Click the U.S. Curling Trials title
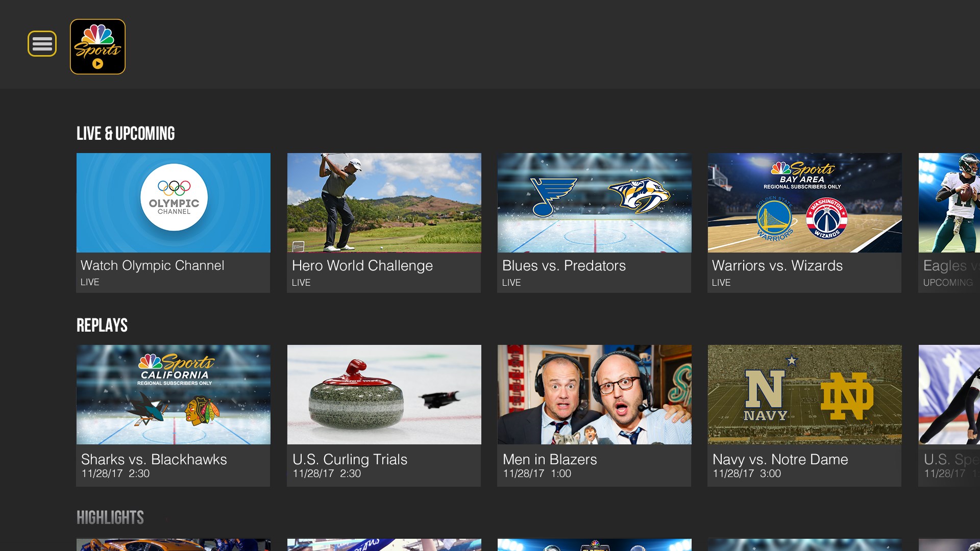 350,460
